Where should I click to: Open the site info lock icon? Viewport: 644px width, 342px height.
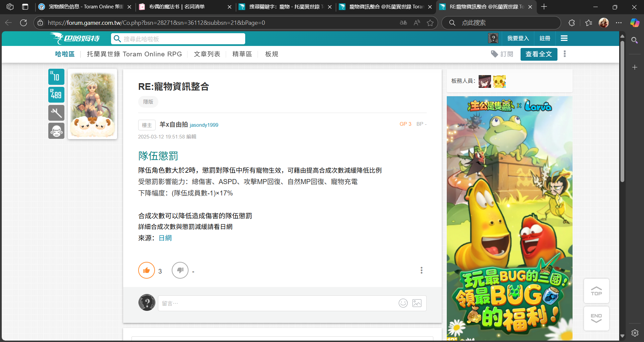[x=40, y=23]
